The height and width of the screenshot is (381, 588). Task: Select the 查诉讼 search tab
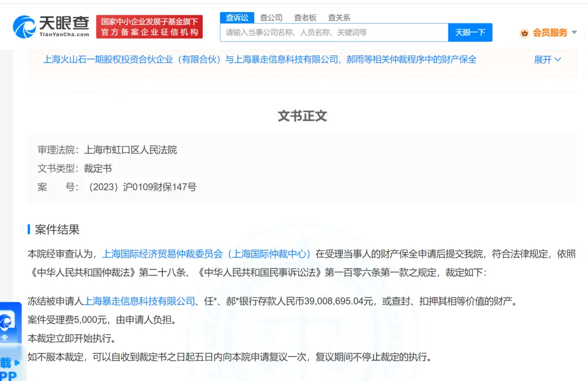click(237, 18)
